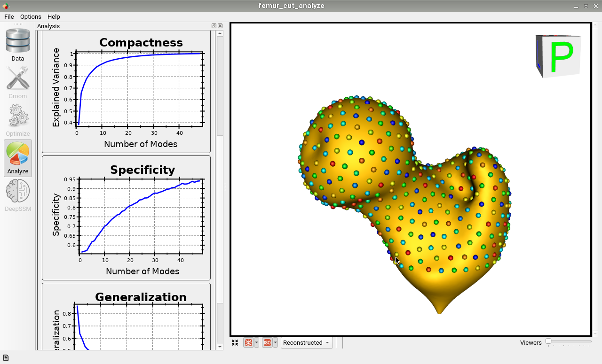Open the Help menu
Image resolution: width=602 pixels, height=364 pixels.
pyautogui.click(x=54, y=16)
